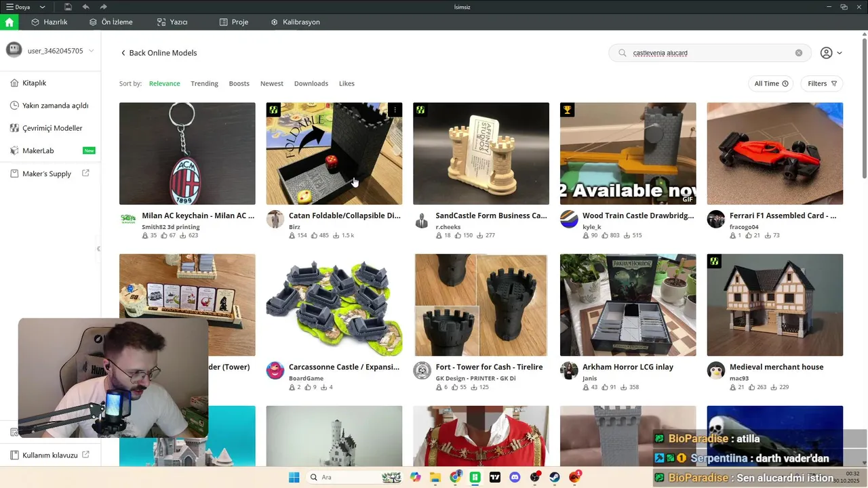Open the profile dropdown at top right
Viewport: 868px width, 488px height.
(831, 53)
